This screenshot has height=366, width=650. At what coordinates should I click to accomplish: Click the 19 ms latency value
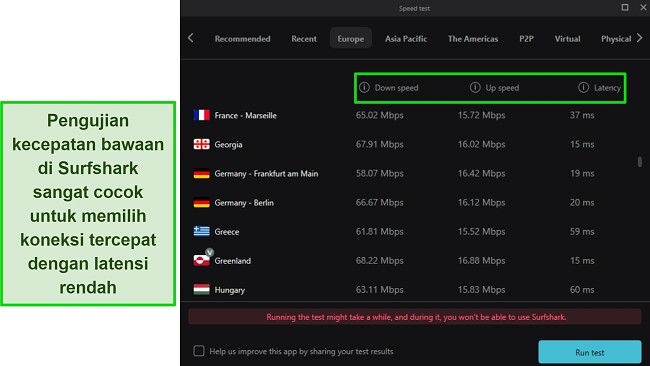pyautogui.click(x=582, y=173)
